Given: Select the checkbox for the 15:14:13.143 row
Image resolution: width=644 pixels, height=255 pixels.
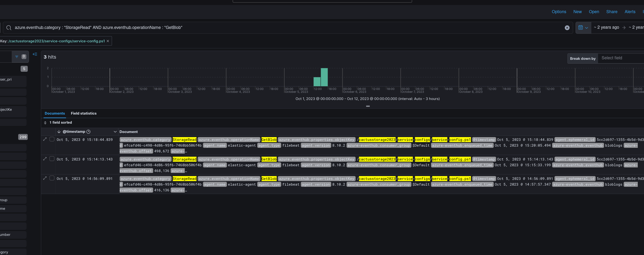Looking at the screenshot, I should tap(52, 159).
